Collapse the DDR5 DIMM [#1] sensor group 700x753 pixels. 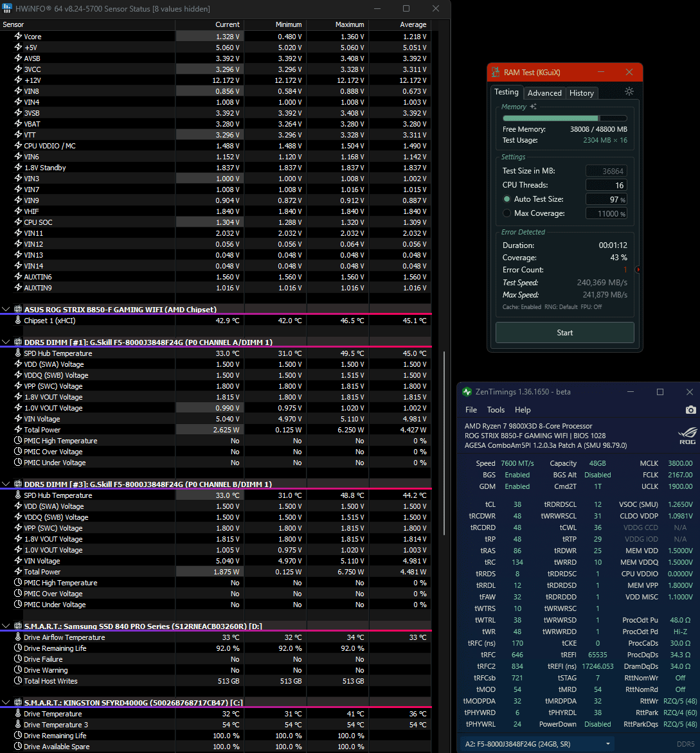[6, 342]
